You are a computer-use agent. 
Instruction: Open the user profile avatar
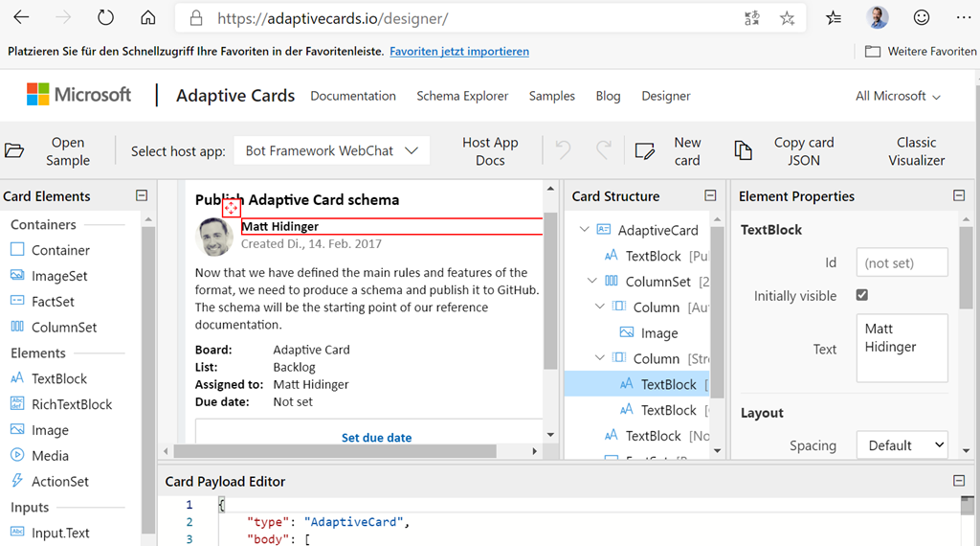[x=878, y=17]
